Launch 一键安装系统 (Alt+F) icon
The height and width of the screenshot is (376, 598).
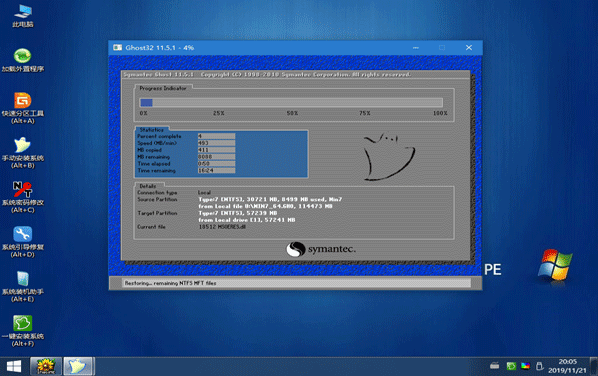click(23, 331)
